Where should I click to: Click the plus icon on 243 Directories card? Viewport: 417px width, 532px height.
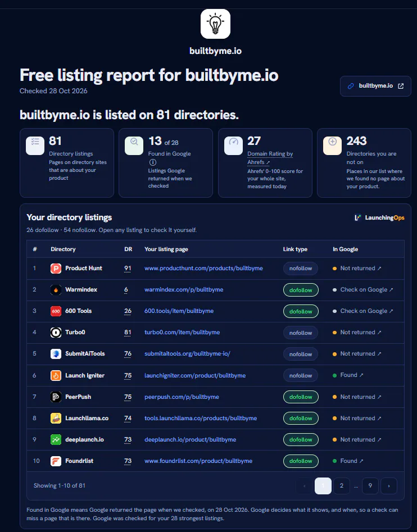[x=333, y=145]
